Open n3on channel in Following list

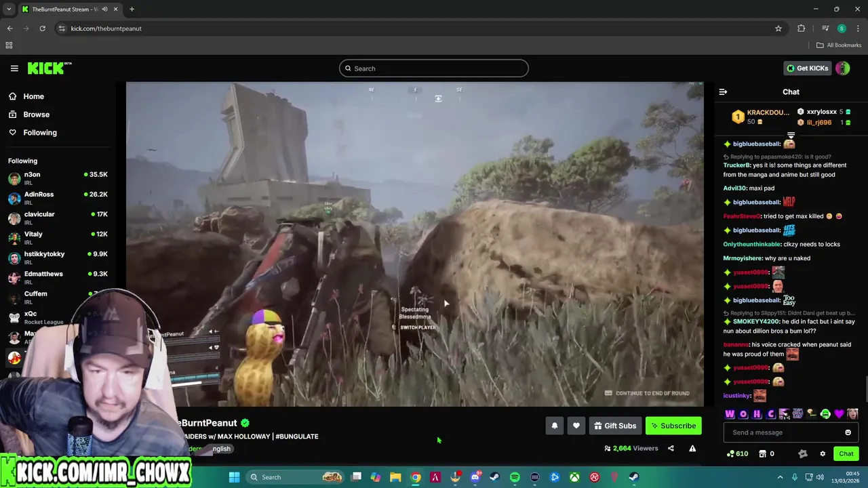[x=58, y=179]
